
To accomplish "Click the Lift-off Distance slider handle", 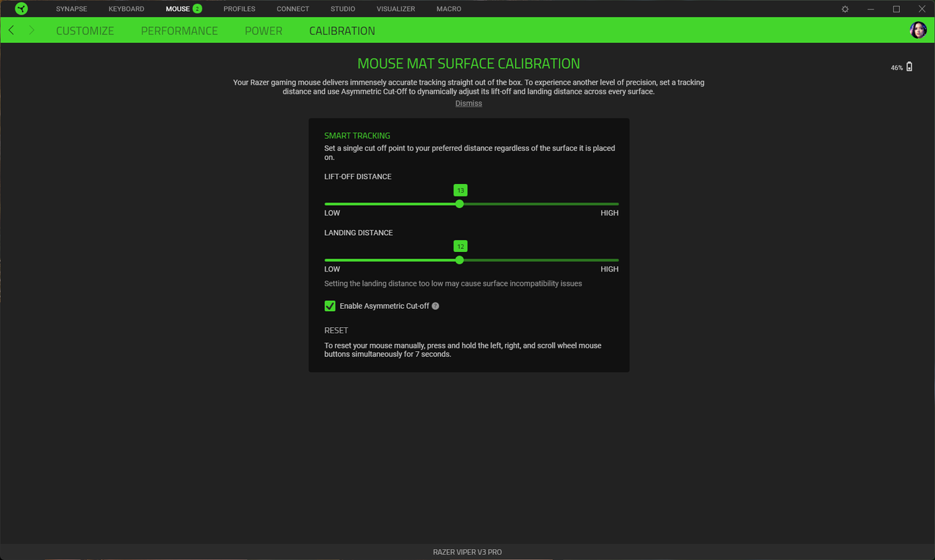I will pyautogui.click(x=459, y=204).
